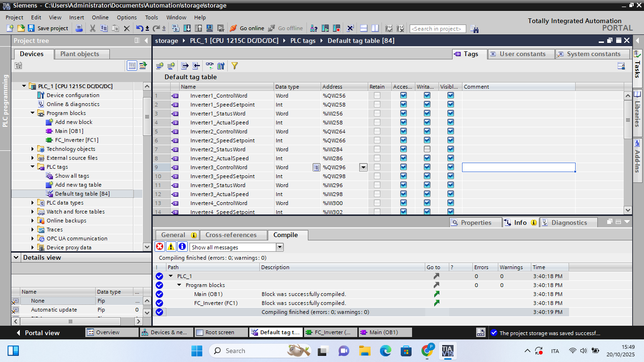
Task: Uncheck Visible checkbox for Inverter1_ActualSpeed
Action: pos(451,123)
